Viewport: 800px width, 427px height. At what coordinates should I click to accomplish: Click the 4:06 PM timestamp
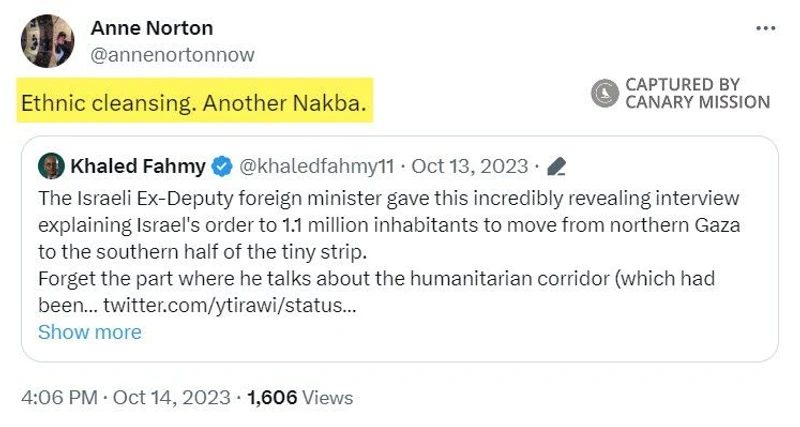point(59,397)
